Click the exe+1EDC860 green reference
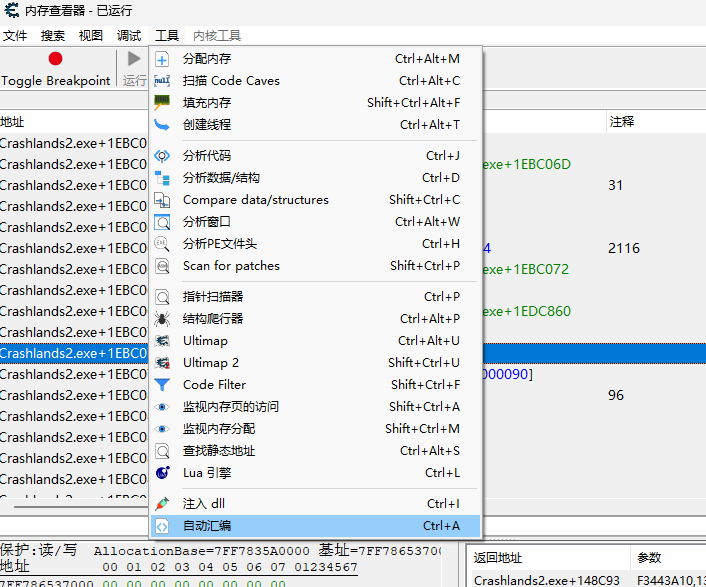The image size is (706, 587). tap(527, 312)
